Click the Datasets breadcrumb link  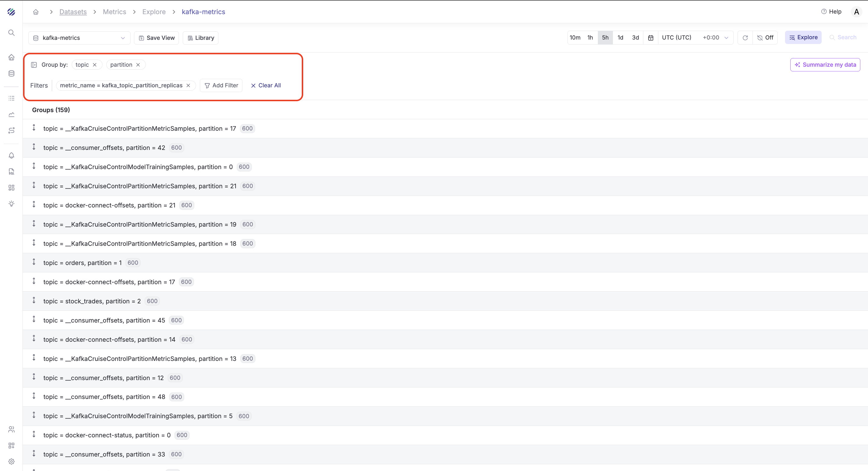tap(73, 12)
